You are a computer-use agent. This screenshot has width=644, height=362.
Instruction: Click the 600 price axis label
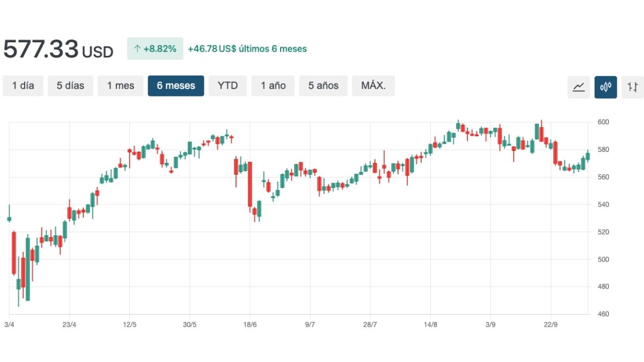tap(603, 122)
